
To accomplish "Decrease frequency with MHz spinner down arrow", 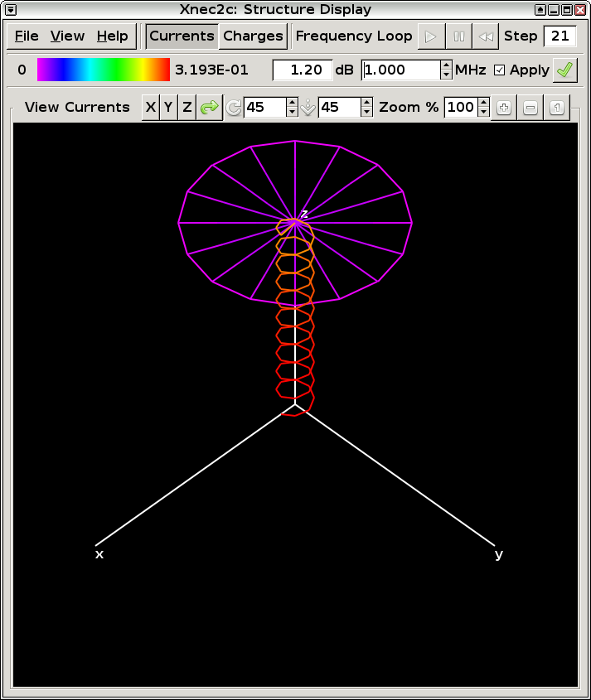I will click(446, 75).
